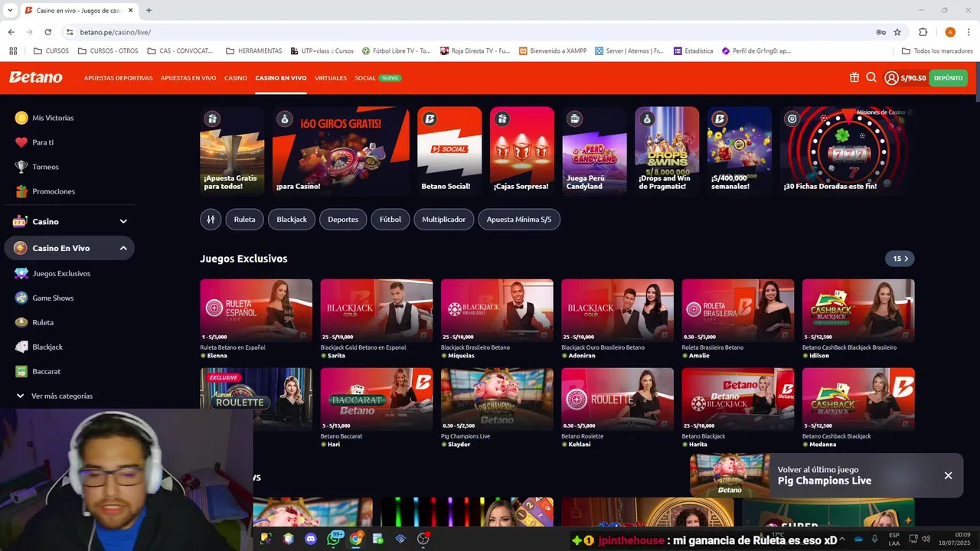Screen dimensions: 980x551
Task: Open Apuestas Deportivas menu
Action: (118, 78)
